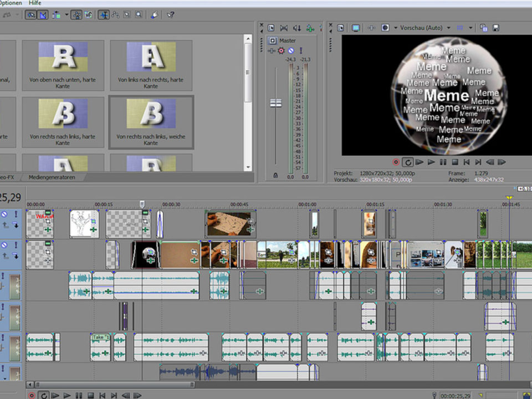532x399 pixels.
Task: Click the 00:00:25,29 timecode field at bottom
Action: click(456, 396)
